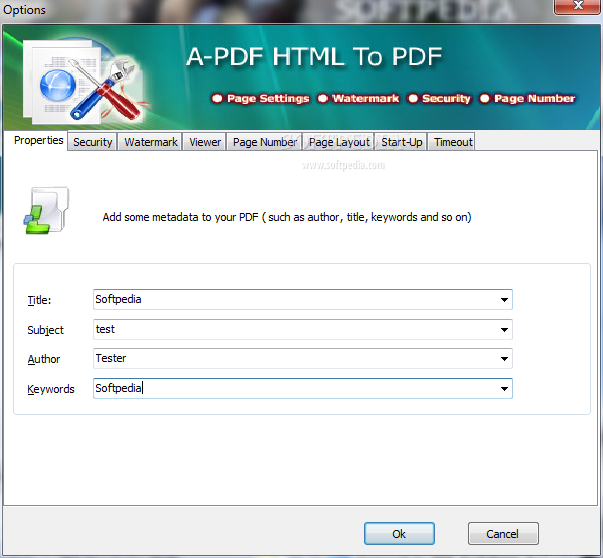Image resolution: width=603 pixels, height=558 pixels.
Task: Select the Timeout tab
Action: click(x=451, y=142)
